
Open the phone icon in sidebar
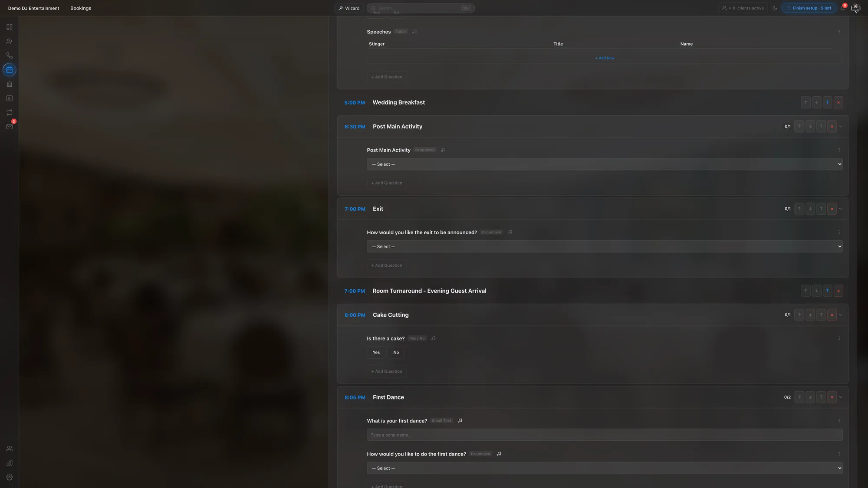(10, 56)
